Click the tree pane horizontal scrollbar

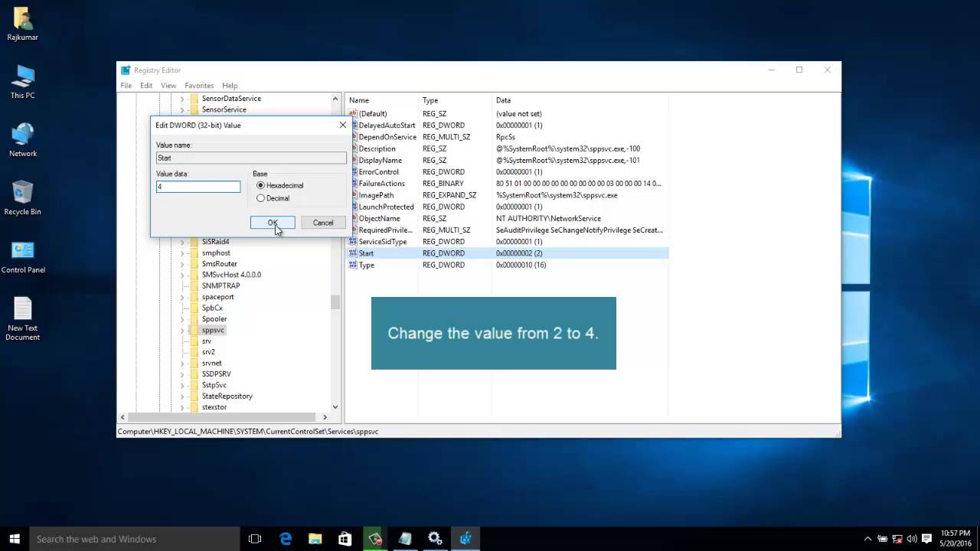[x=222, y=417]
